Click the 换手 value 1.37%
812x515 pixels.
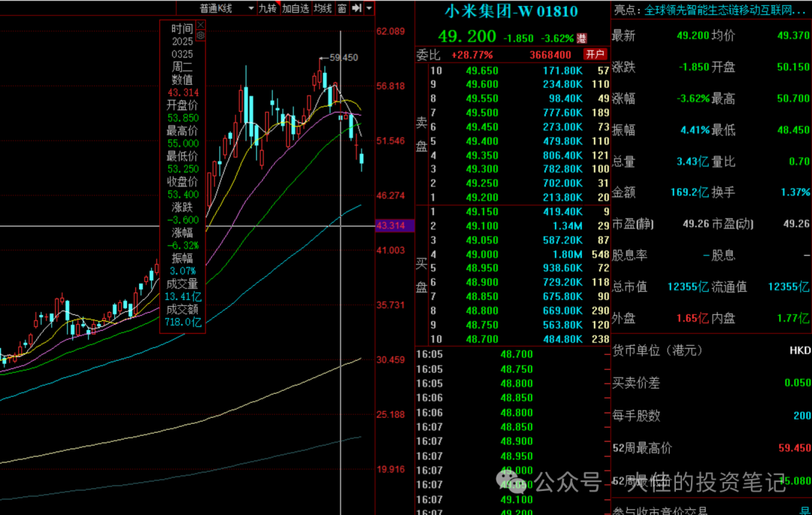coord(795,192)
